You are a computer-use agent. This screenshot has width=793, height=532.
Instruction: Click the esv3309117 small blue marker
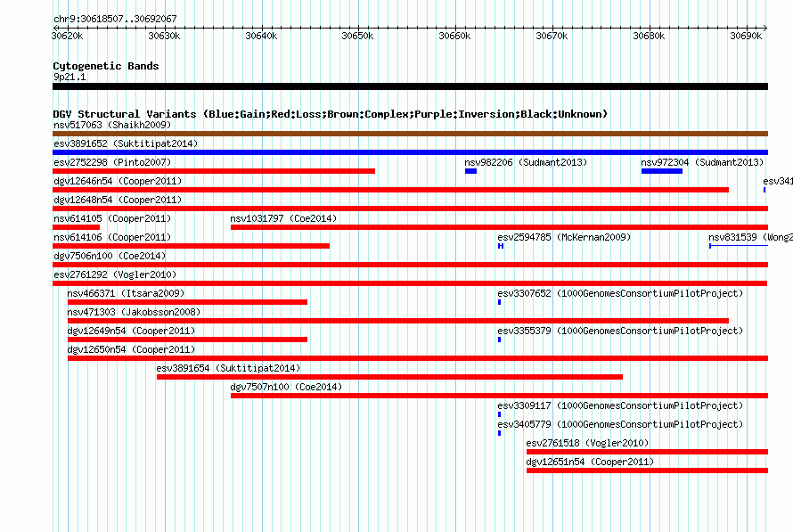(x=500, y=414)
